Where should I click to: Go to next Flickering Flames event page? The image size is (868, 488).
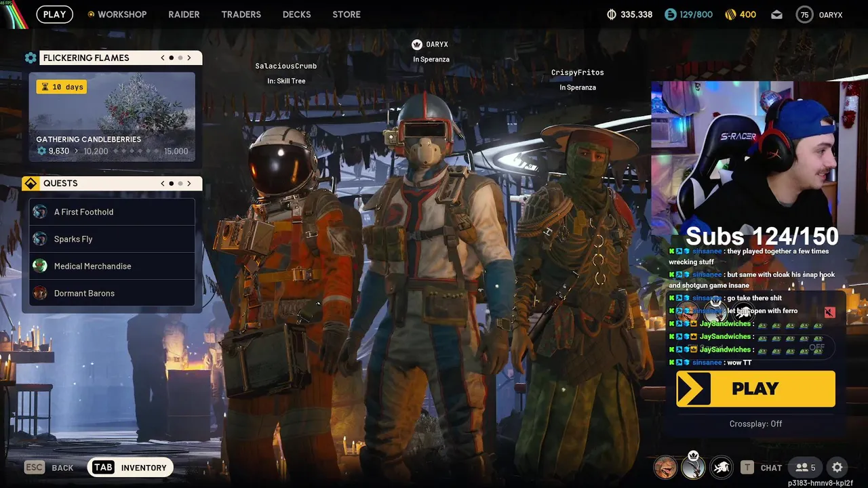pyautogui.click(x=189, y=58)
